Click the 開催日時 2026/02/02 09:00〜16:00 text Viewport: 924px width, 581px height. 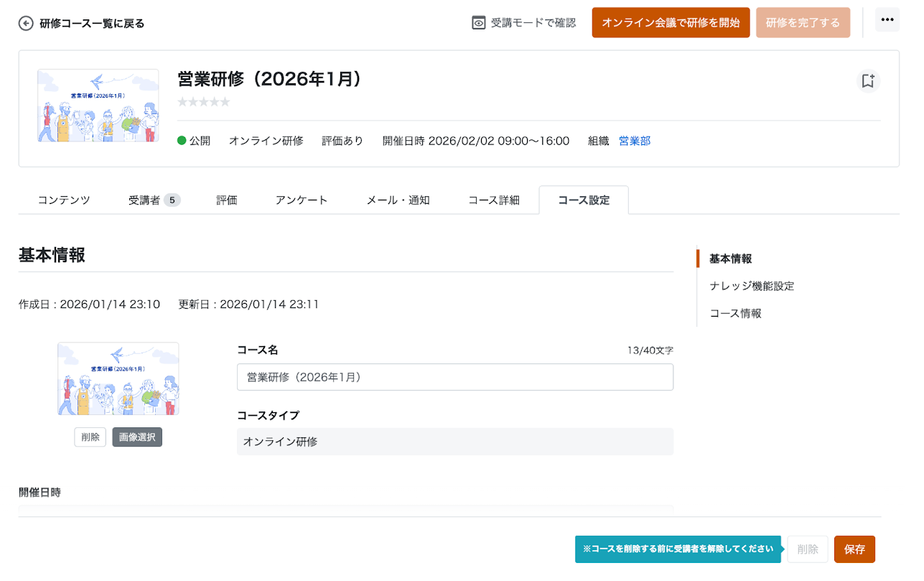click(x=476, y=141)
